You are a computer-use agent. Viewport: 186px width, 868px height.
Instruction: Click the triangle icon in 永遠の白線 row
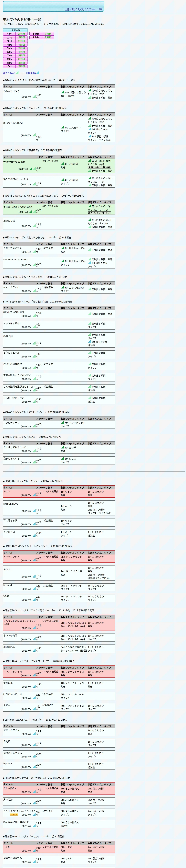pos(34,226)
